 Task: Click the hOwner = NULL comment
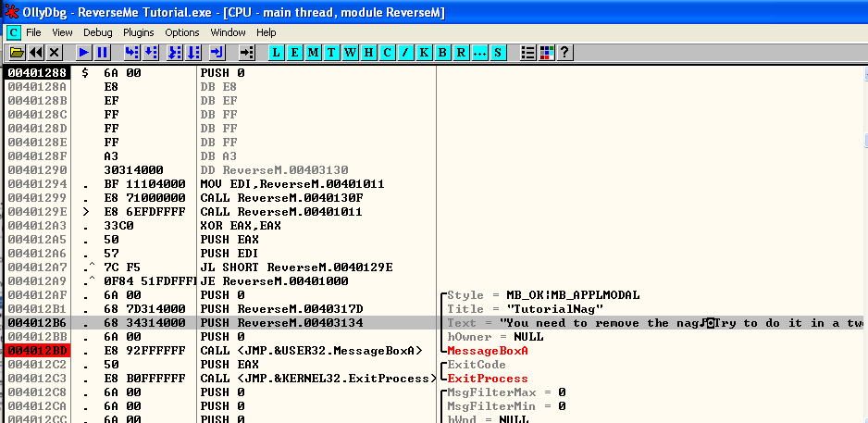[495, 337]
